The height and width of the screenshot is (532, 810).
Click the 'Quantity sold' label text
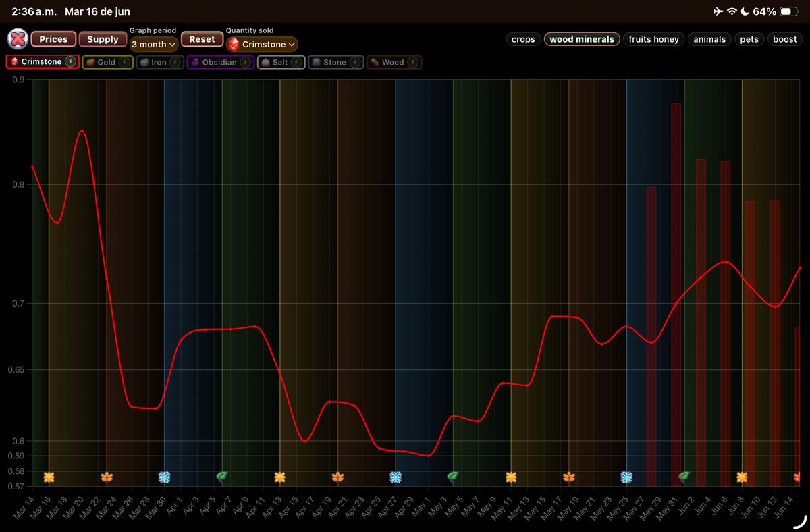click(250, 30)
